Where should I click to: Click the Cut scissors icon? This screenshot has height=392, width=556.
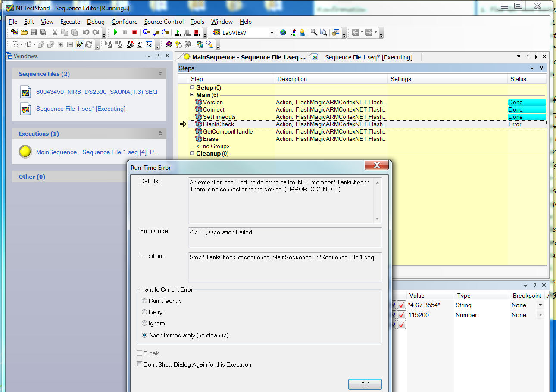55,32
